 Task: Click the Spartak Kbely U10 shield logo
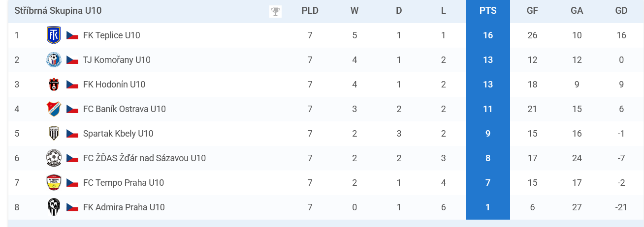(x=54, y=134)
